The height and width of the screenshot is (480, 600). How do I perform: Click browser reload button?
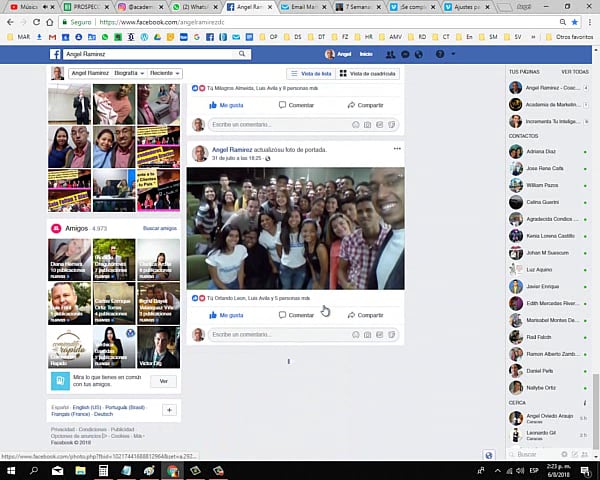coord(36,22)
